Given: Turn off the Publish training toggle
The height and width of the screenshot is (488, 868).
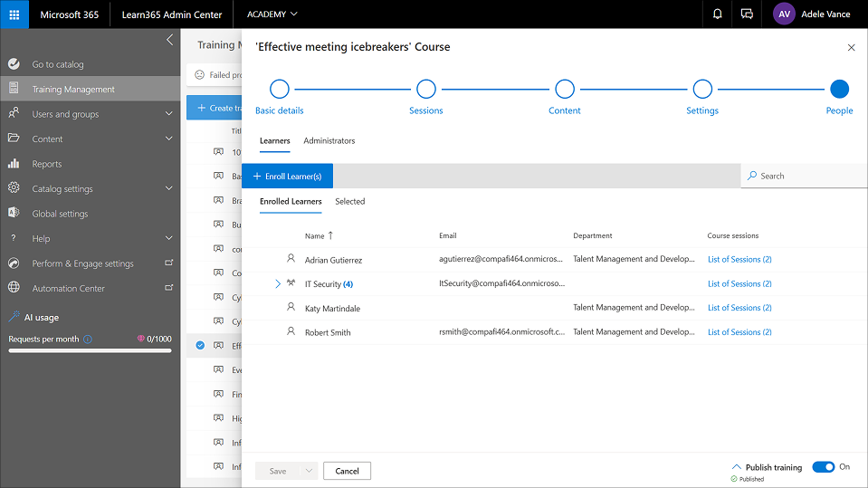Looking at the screenshot, I should (823, 467).
